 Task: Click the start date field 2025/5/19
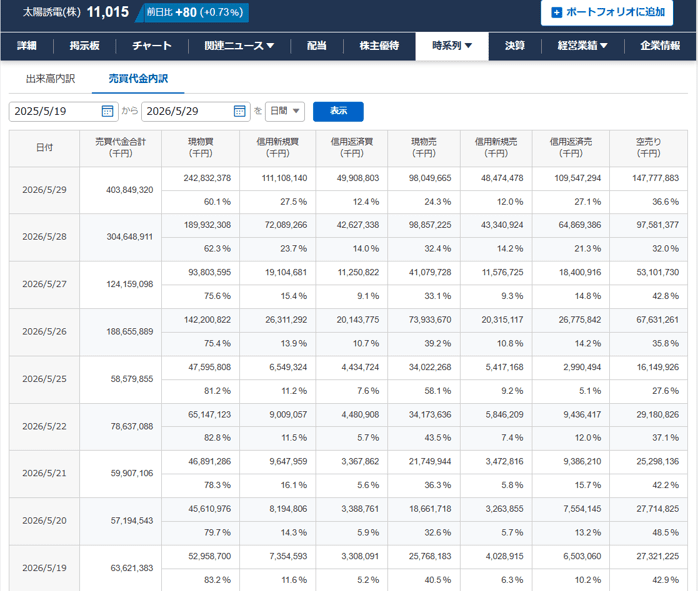click(64, 111)
